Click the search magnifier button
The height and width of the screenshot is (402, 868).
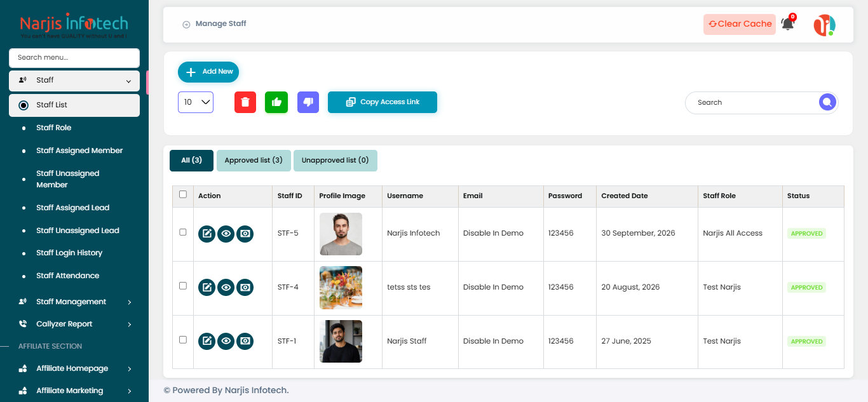pyautogui.click(x=827, y=102)
